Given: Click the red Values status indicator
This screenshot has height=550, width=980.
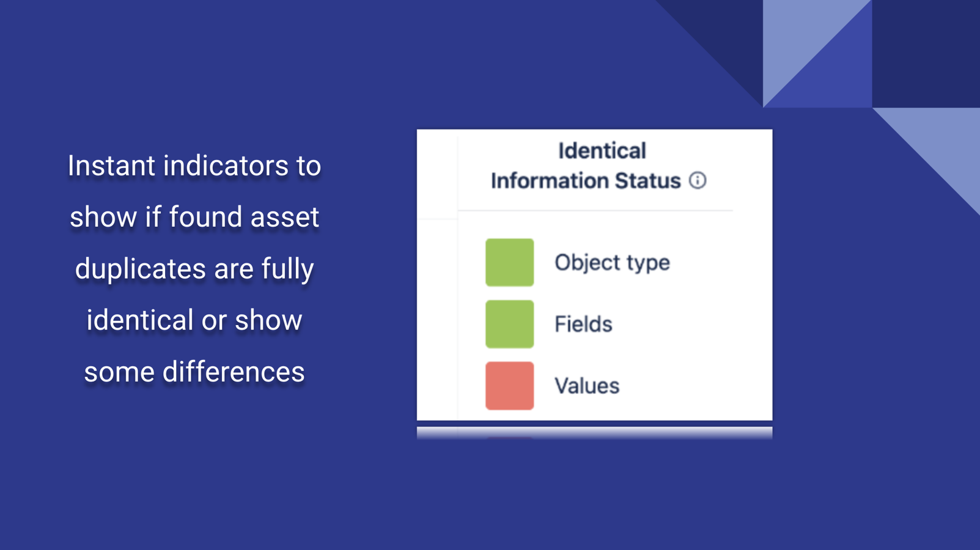Looking at the screenshot, I should pos(509,386).
